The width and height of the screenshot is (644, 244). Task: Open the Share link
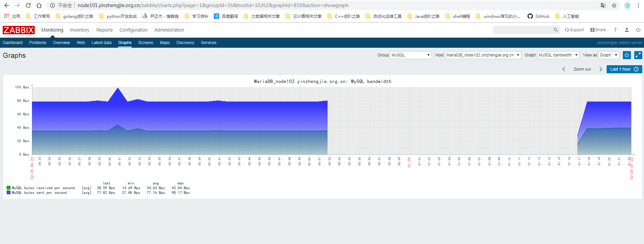(598, 30)
